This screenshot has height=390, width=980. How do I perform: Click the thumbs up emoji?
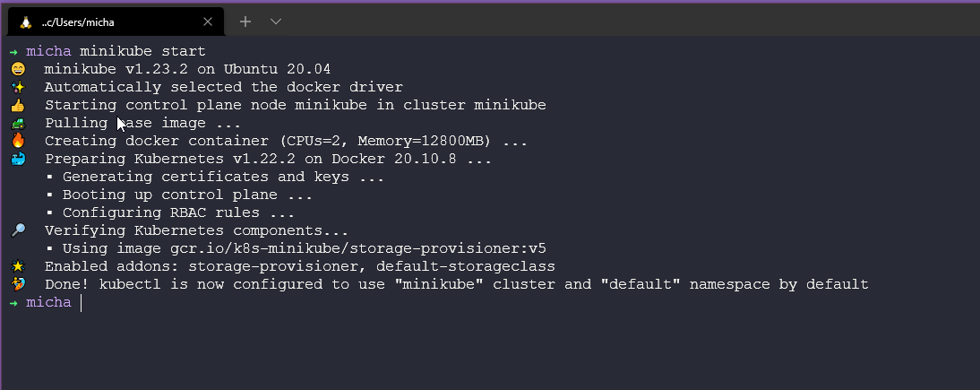[18, 105]
